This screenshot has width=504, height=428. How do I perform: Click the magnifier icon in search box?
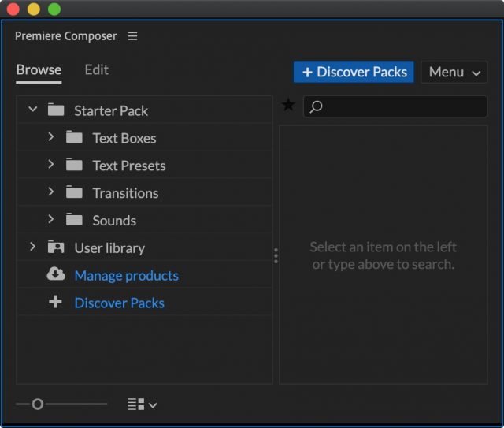click(316, 106)
